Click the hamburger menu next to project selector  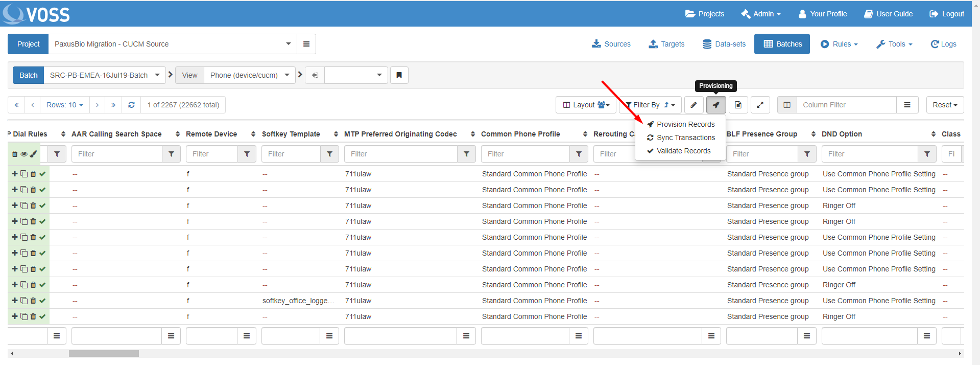[x=306, y=44]
